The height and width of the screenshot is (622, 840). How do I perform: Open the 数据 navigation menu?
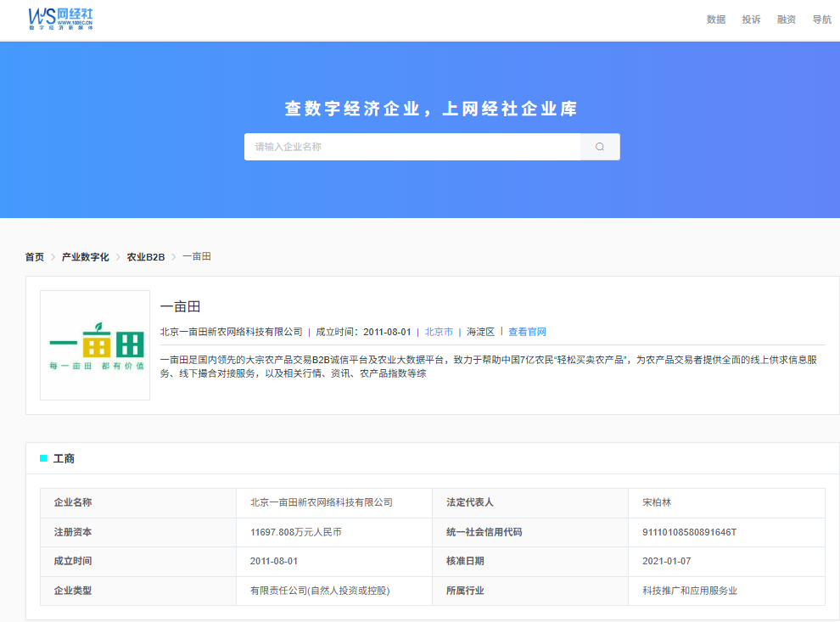[716, 20]
